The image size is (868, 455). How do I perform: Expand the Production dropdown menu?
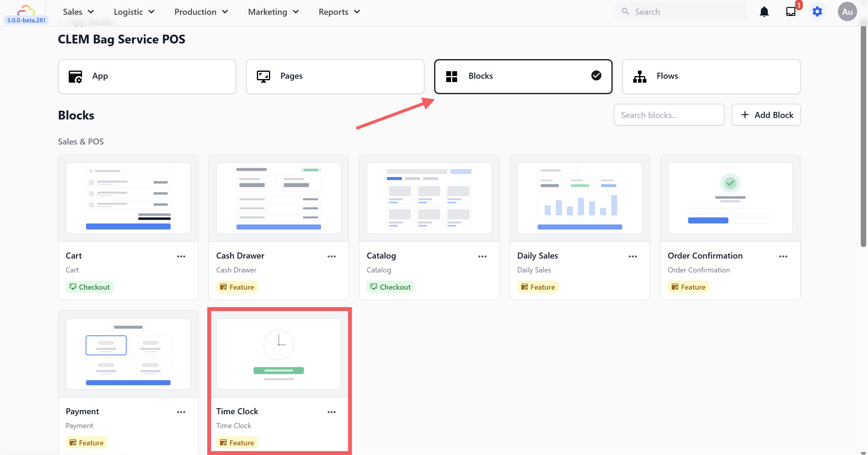tap(201, 12)
